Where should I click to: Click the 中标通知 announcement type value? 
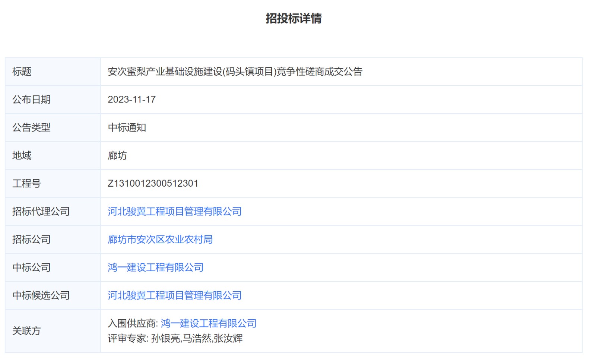[x=127, y=127]
